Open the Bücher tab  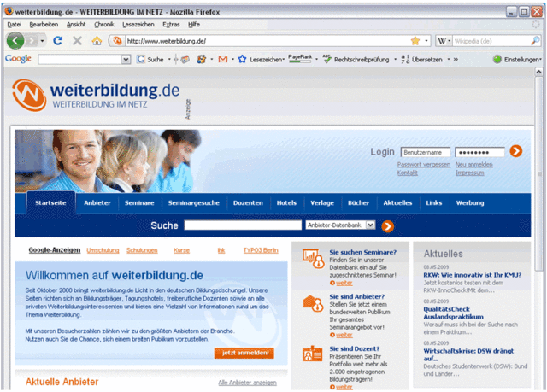358,202
